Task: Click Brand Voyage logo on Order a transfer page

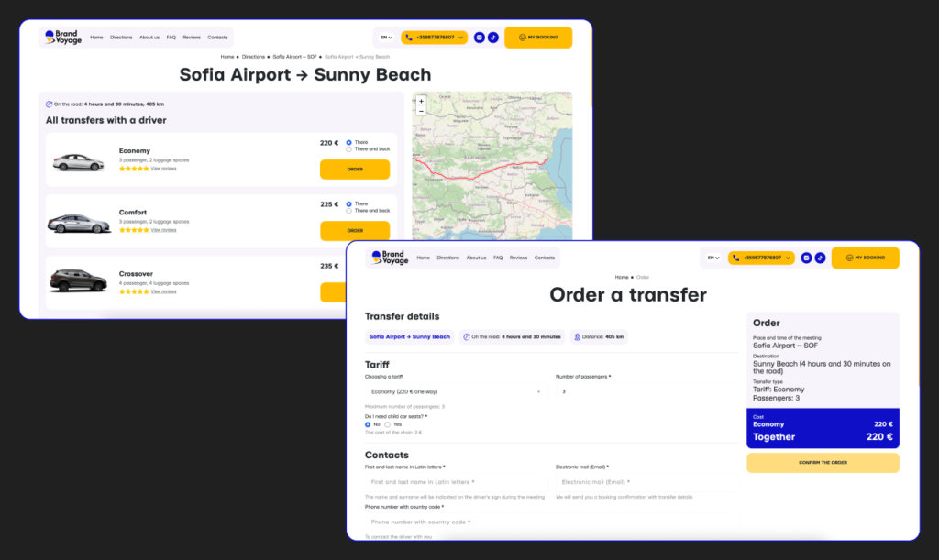Action: point(388,258)
